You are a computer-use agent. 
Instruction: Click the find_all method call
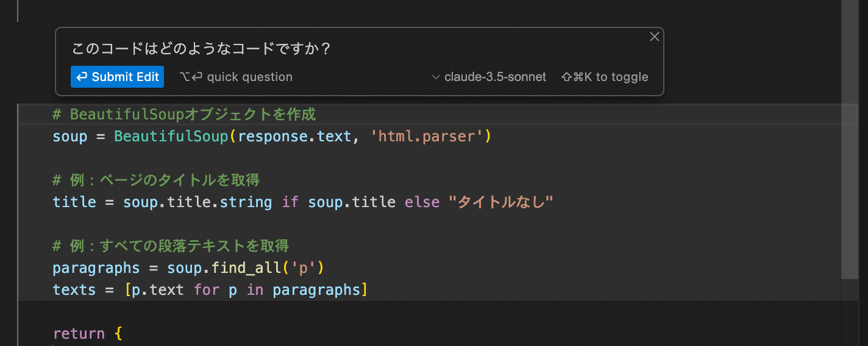pyautogui.click(x=251, y=268)
